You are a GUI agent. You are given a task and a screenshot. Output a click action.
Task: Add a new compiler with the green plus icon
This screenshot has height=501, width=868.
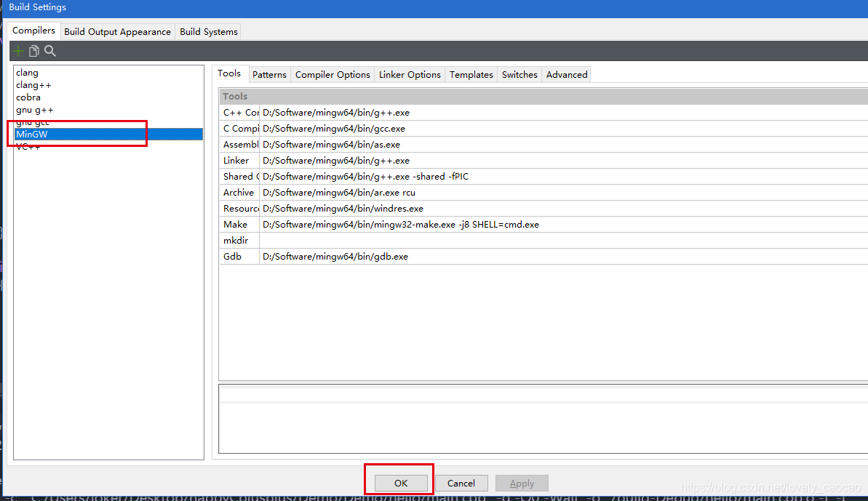(x=18, y=51)
